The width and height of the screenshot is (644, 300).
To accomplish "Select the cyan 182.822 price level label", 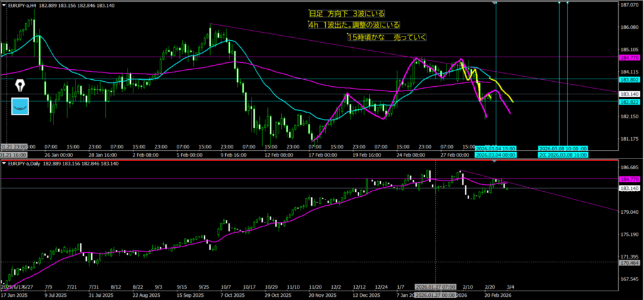I will click(x=630, y=102).
